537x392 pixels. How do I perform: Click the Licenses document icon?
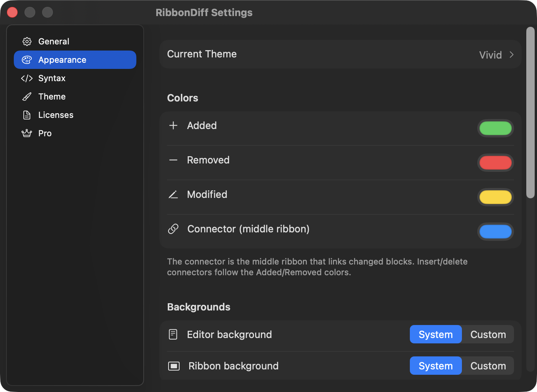click(x=27, y=115)
